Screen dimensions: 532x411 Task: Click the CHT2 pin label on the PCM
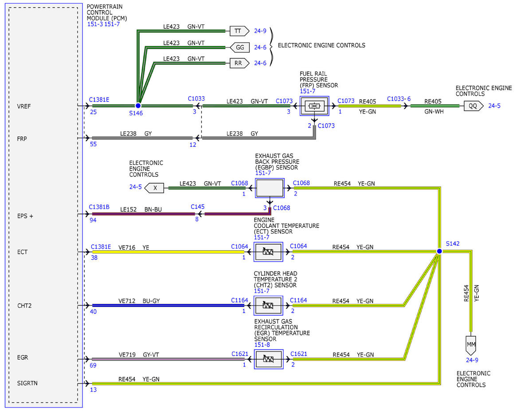point(25,305)
